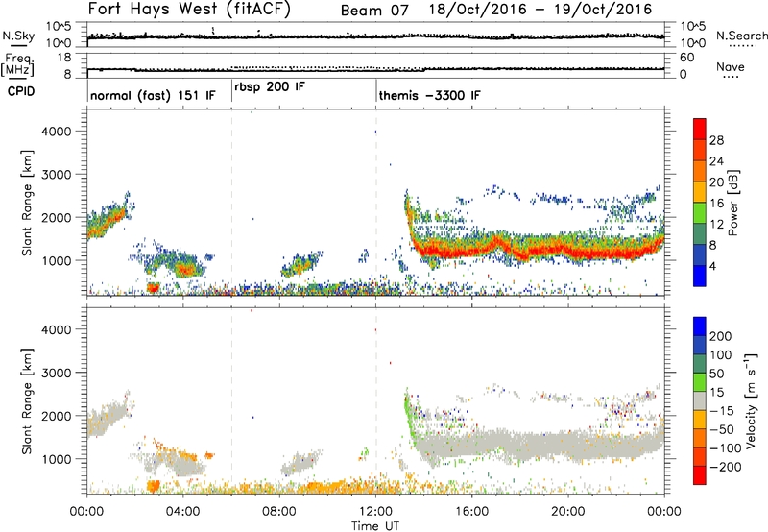The width and height of the screenshot is (768, 532).
Task: Click the '16:00' time axis label
Action: coord(471,512)
